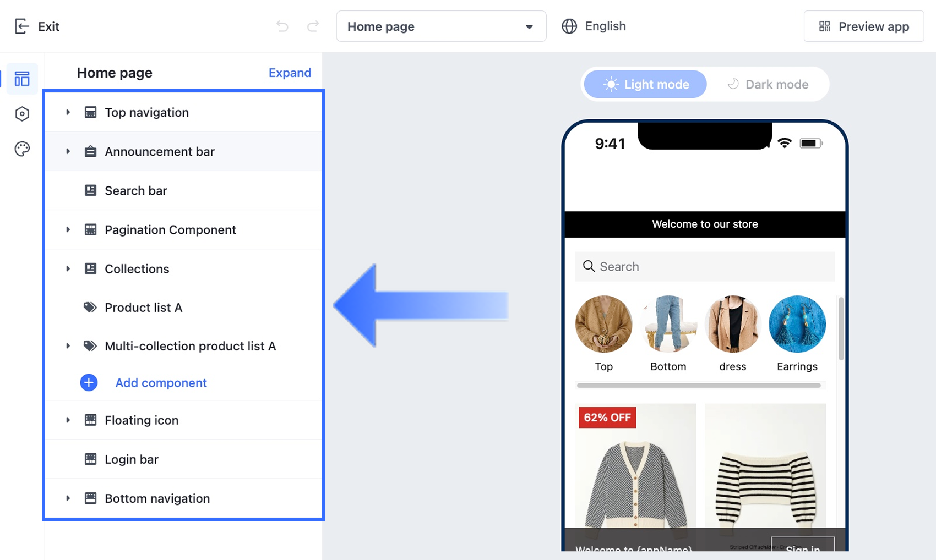Click Sign in button in phone preview
The height and width of the screenshot is (560, 936).
[803, 544]
